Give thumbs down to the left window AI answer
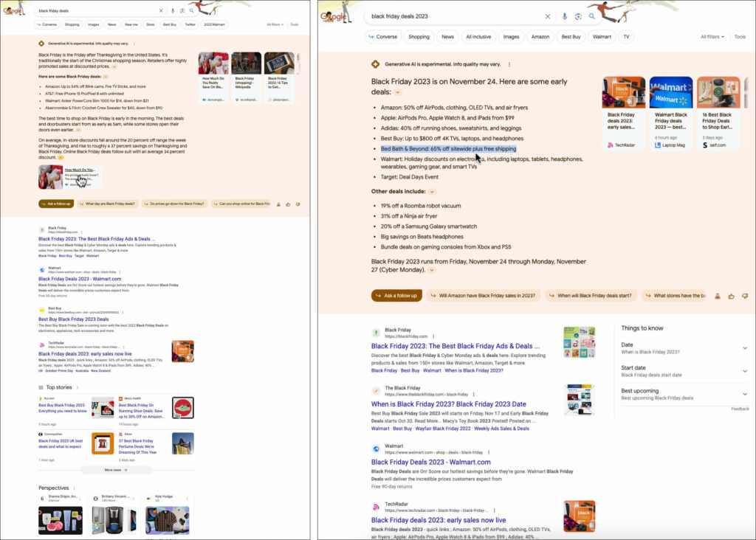Image resolution: width=756 pixels, height=540 pixels. click(x=298, y=204)
